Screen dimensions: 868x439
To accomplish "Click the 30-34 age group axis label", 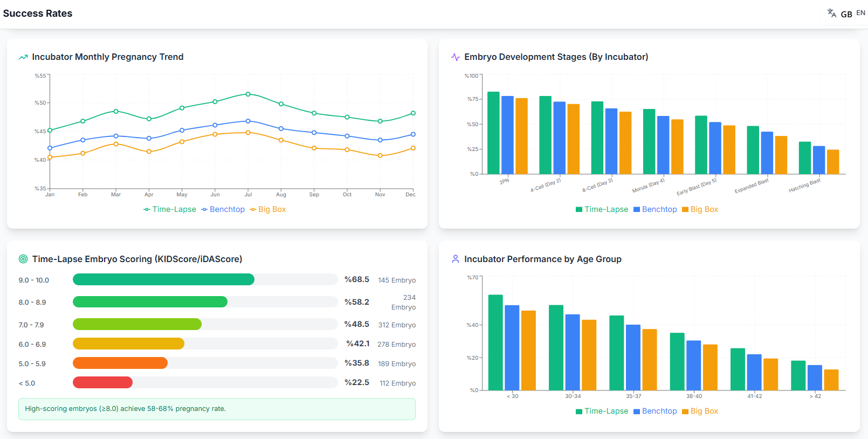I will (573, 396).
